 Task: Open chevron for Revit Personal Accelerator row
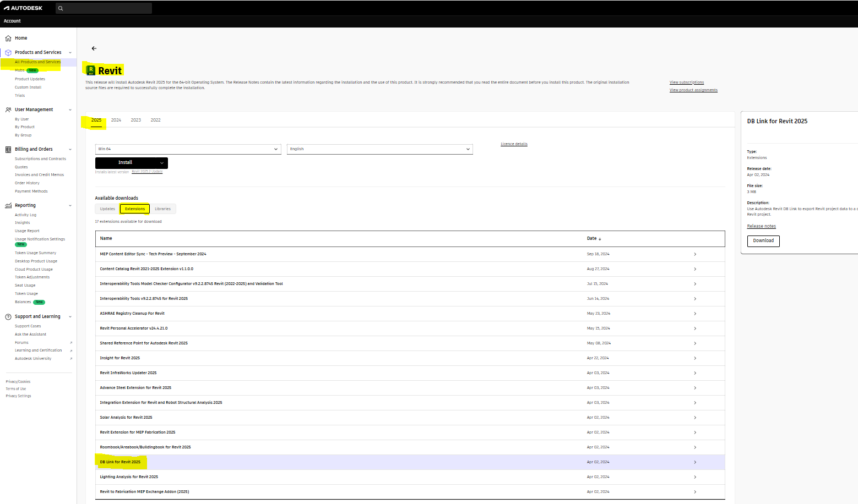pyautogui.click(x=695, y=328)
